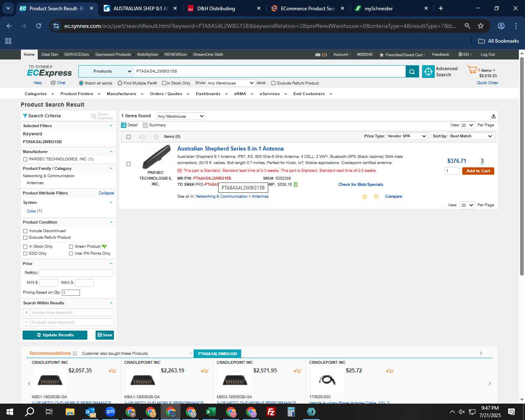This screenshot has height=420, width=525.
Task: Open Chrome browser apps grid icon
Action: [x=8, y=41]
